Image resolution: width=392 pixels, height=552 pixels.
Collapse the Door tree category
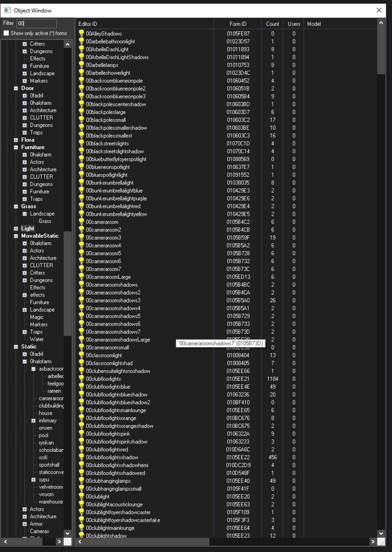[16, 88]
